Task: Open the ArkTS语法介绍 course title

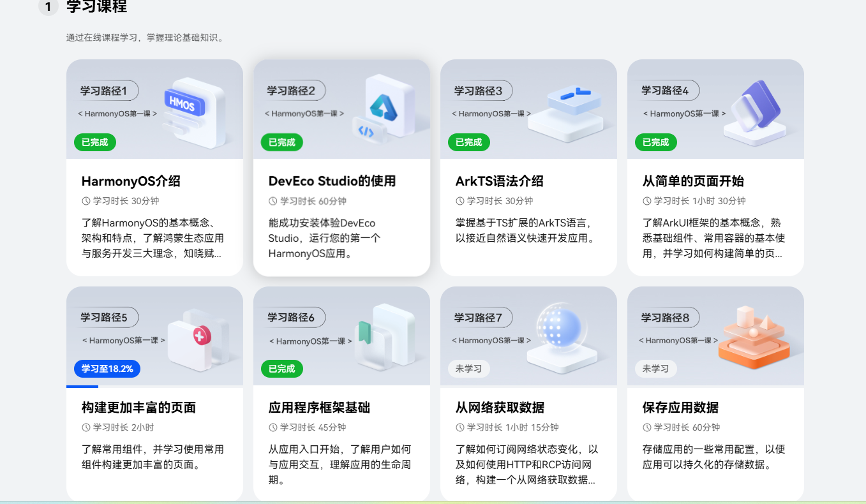Action: pyautogui.click(x=500, y=181)
